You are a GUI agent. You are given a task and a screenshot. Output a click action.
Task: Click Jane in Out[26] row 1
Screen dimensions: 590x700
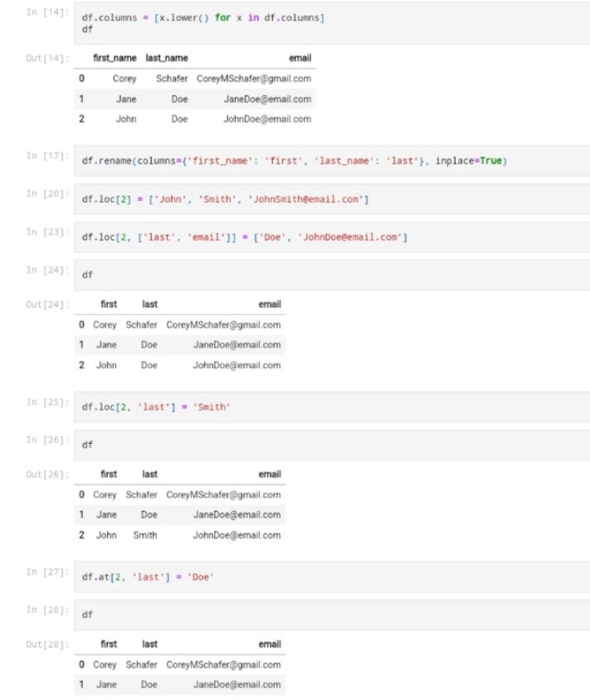click(x=106, y=515)
